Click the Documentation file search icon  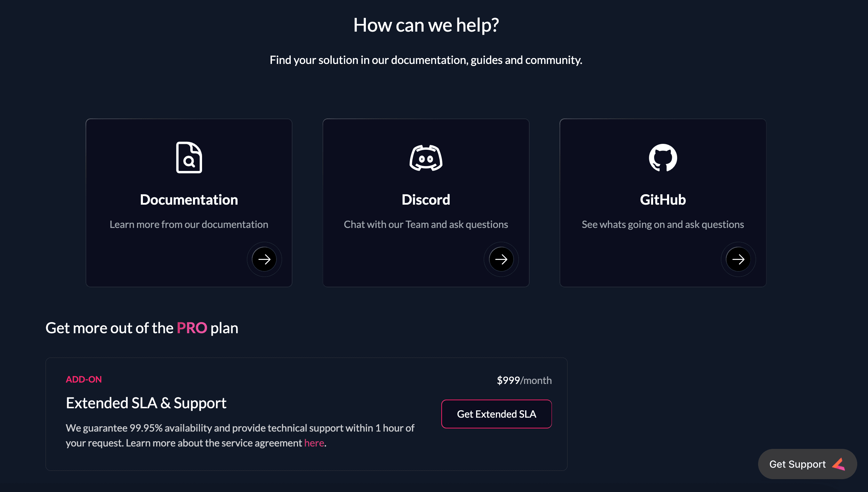pyautogui.click(x=189, y=157)
